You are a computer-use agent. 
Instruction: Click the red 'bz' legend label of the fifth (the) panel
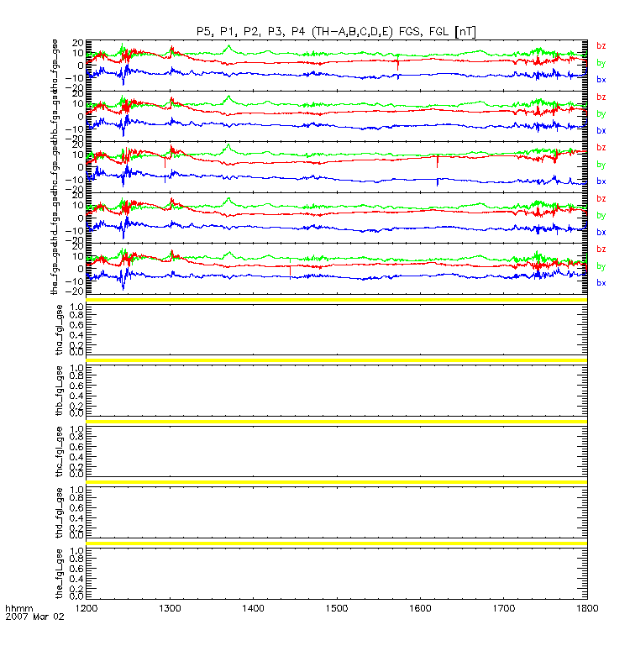point(601,249)
